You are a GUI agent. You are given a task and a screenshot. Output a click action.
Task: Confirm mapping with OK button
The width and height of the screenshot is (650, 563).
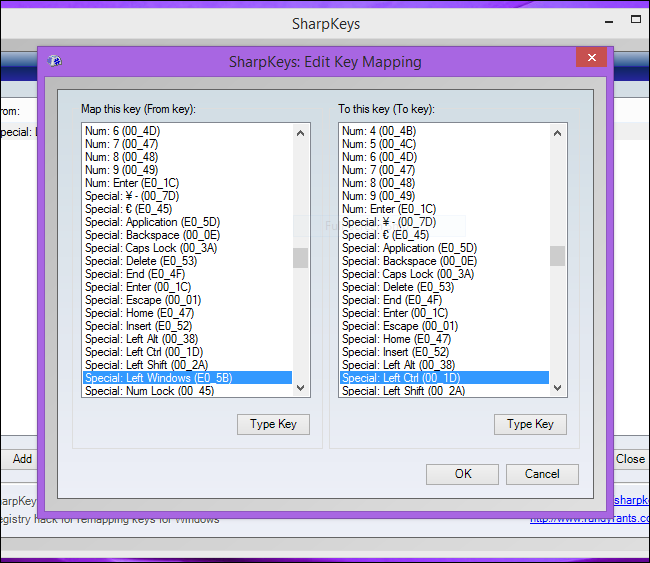click(x=462, y=474)
